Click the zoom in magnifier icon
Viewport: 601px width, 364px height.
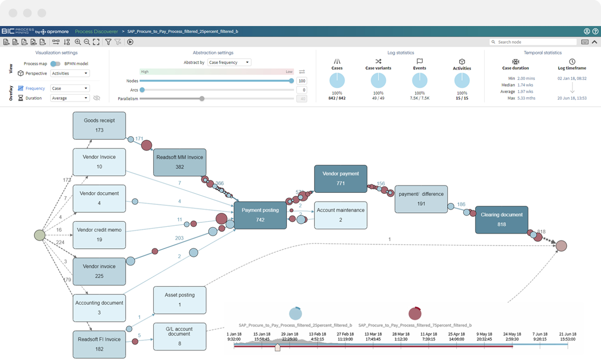78,43
